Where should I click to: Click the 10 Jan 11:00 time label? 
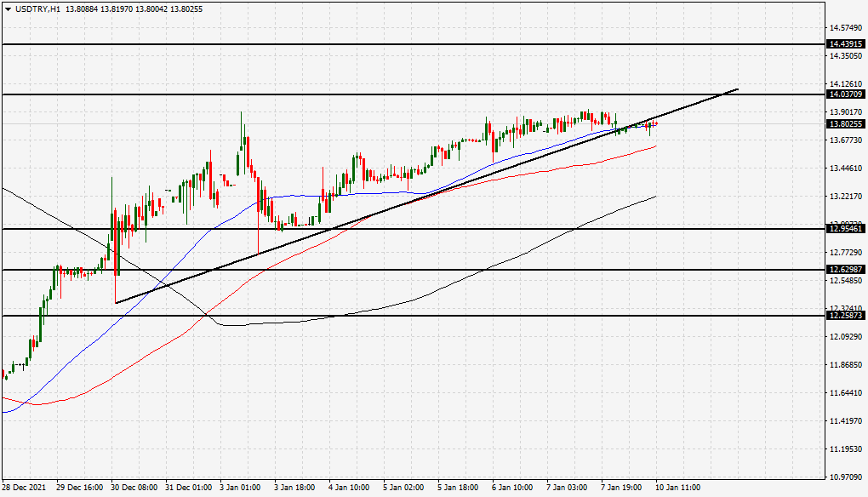679,488
